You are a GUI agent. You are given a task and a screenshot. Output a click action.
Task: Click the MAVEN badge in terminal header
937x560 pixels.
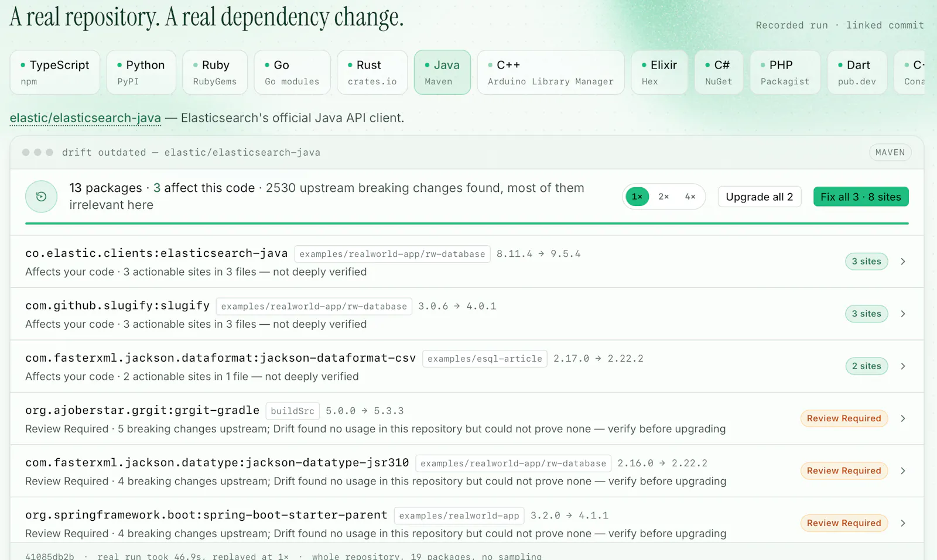tap(890, 152)
